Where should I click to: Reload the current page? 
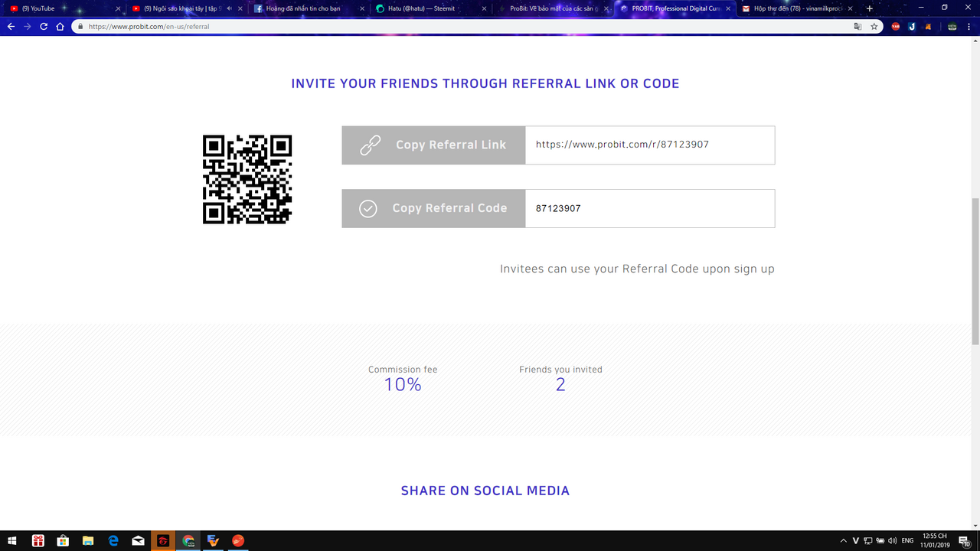pos(44,26)
